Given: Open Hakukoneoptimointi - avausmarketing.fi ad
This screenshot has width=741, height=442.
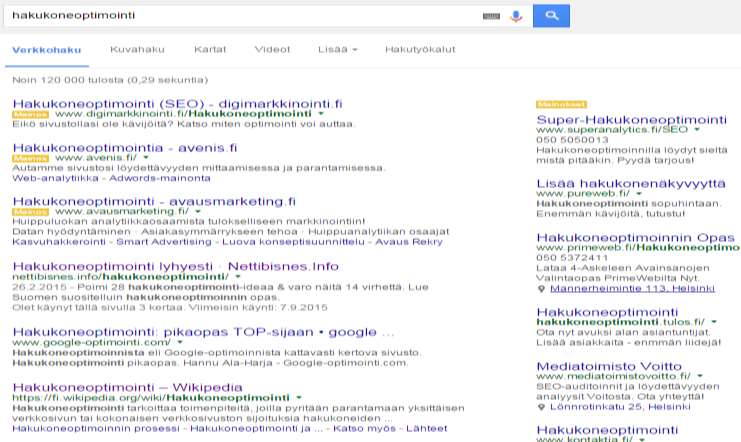Looking at the screenshot, I should 154,201.
